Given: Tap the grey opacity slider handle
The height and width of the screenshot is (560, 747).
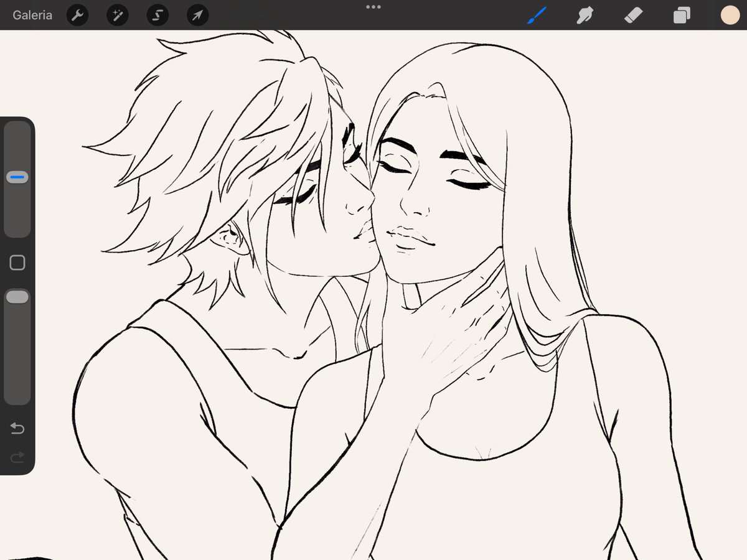Looking at the screenshot, I should (x=17, y=297).
